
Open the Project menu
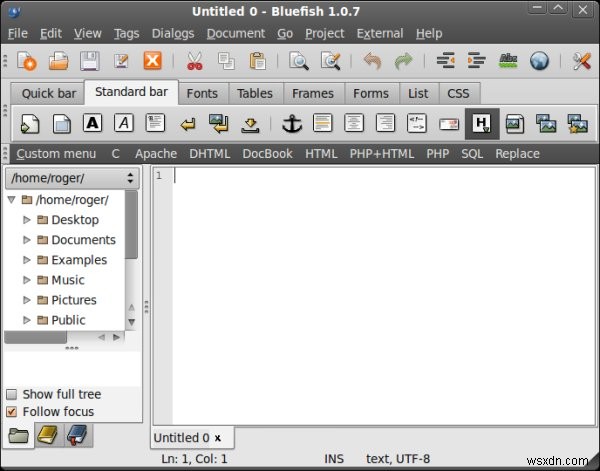324,33
